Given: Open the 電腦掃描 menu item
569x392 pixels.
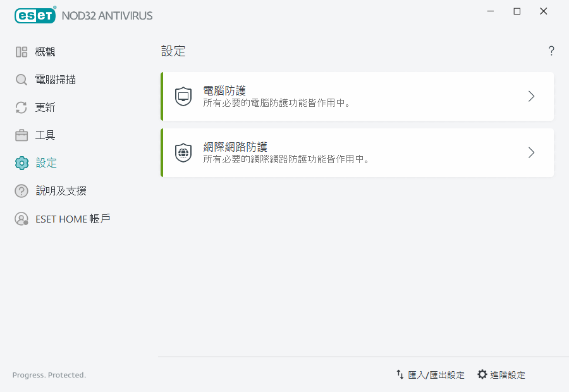Looking at the screenshot, I should pos(56,80).
